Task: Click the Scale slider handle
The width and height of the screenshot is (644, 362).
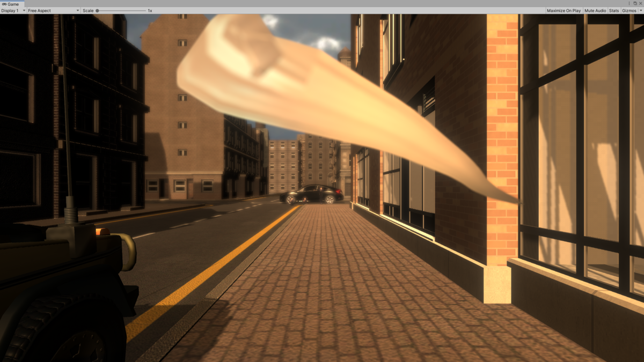Action: click(x=97, y=11)
